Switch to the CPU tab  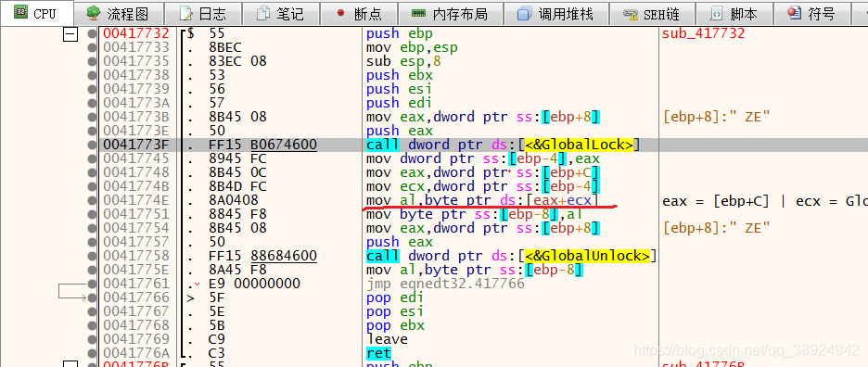[x=36, y=13]
